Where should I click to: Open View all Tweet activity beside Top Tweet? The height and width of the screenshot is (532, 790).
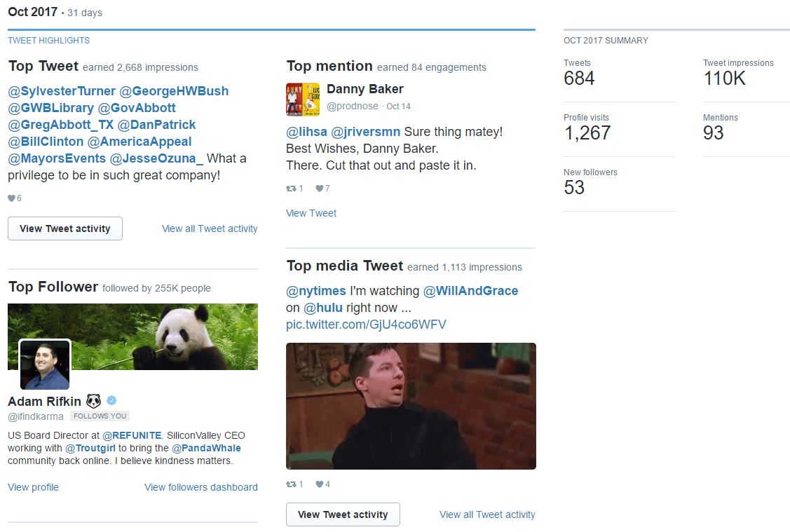pyautogui.click(x=210, y=229)
